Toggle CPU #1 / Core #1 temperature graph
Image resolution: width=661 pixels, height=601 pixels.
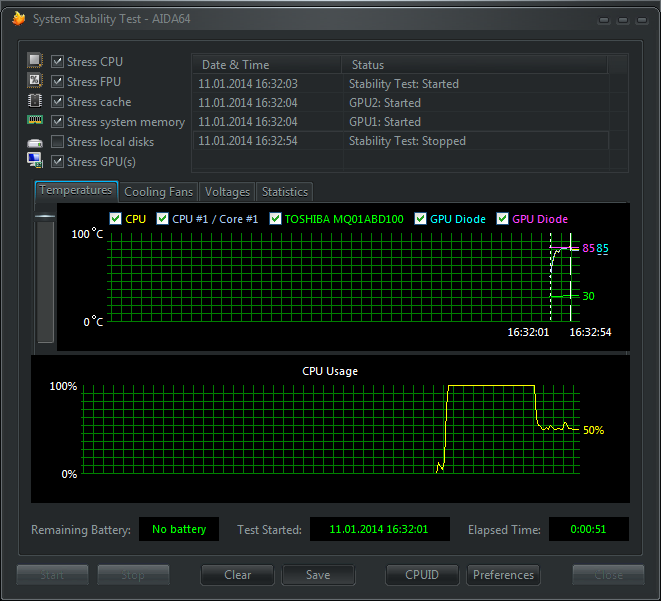163,219
